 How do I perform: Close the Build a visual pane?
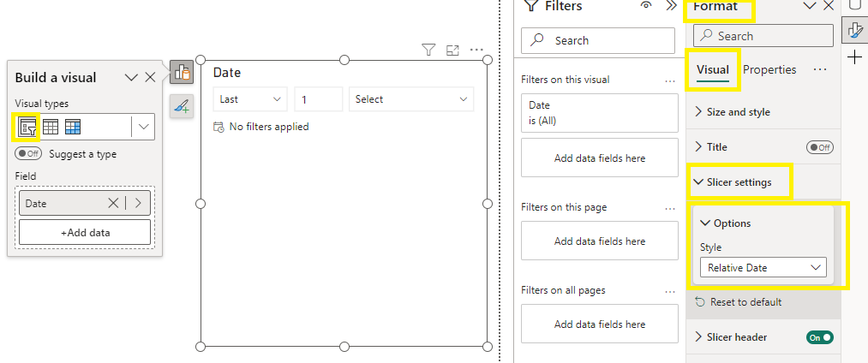[x=150, y=77]
